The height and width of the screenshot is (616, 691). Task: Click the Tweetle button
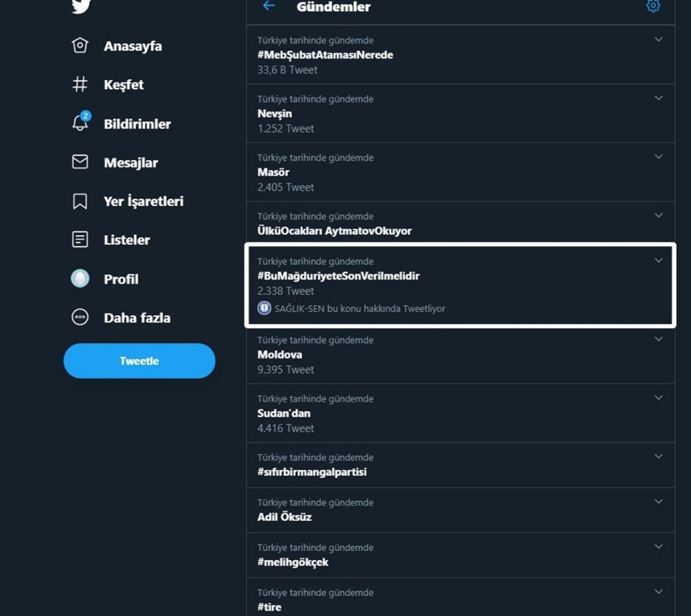click(x=140, y=360)
